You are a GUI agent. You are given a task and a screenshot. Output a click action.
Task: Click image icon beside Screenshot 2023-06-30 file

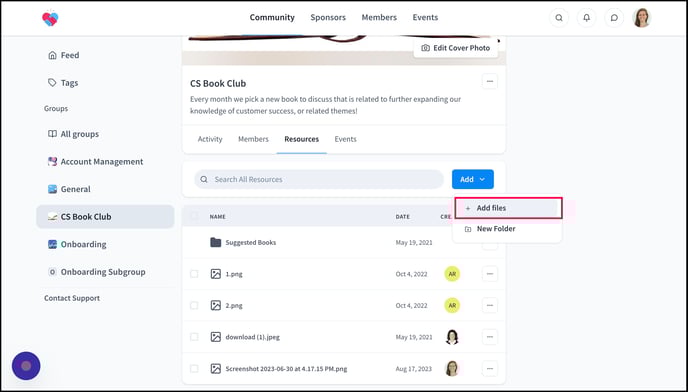point(215,369)
